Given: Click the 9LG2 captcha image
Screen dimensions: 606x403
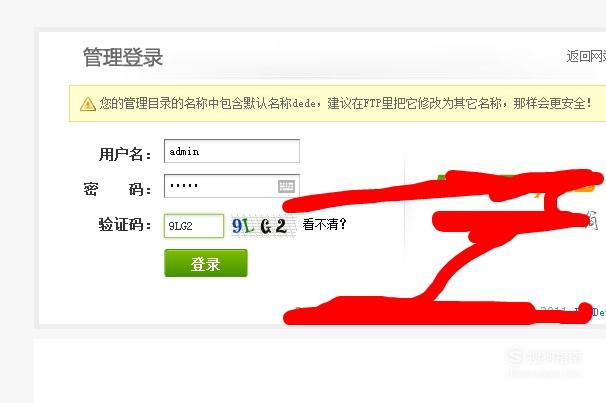Looking at the screenshot, I should [263, 226].
